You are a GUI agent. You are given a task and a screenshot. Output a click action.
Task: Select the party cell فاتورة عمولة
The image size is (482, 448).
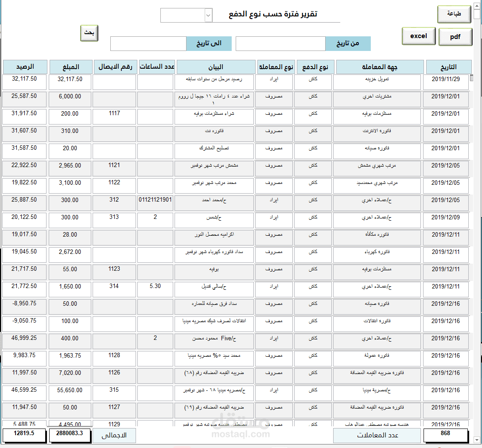pyautogui.click(x=377, y=358)
